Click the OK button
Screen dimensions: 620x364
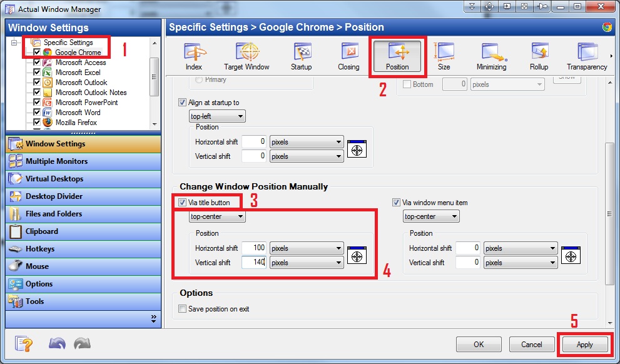click(479, 344)
